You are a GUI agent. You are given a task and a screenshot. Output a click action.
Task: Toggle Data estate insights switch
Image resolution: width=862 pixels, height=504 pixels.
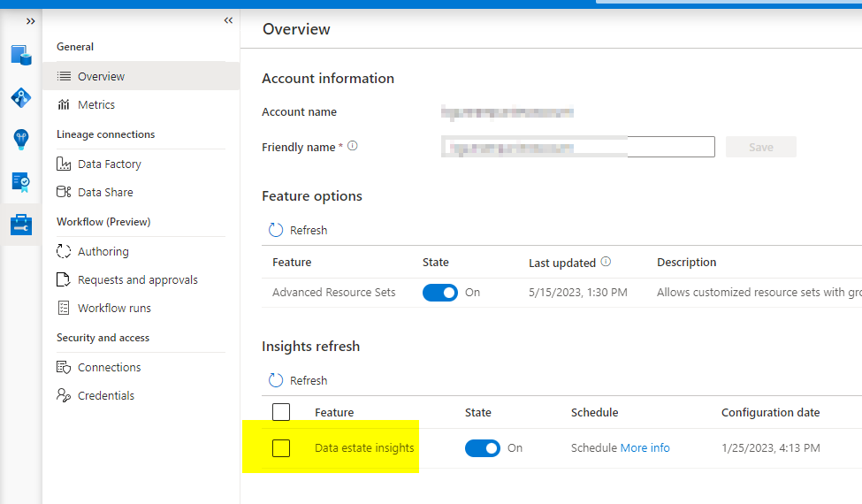pyautogui.click(x=482, y=448)
